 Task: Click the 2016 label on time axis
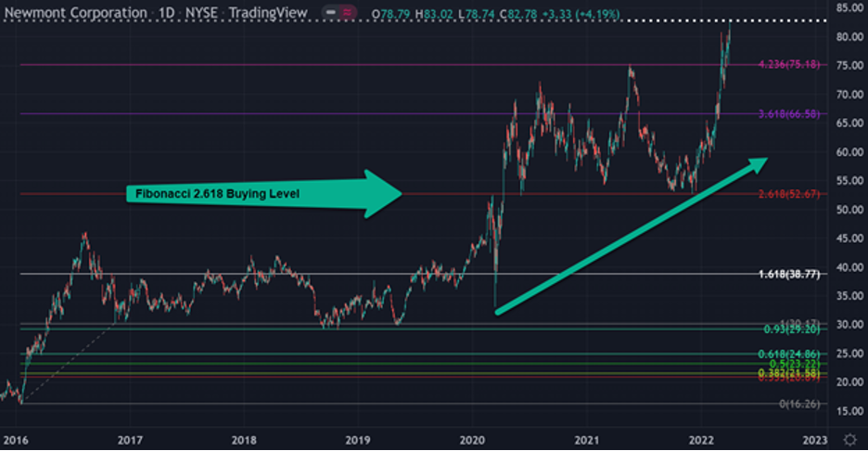(x=16, y=441)
